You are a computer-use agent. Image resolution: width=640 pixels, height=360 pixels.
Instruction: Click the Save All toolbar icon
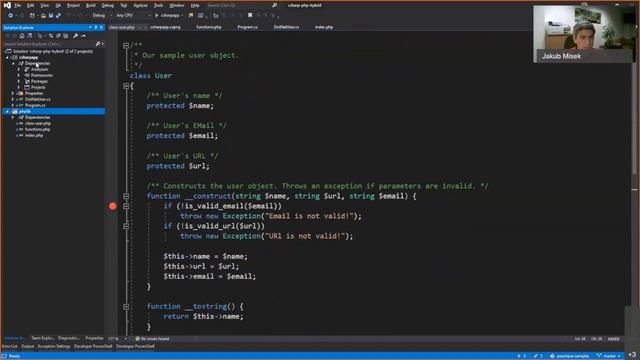tap(58, 16)
